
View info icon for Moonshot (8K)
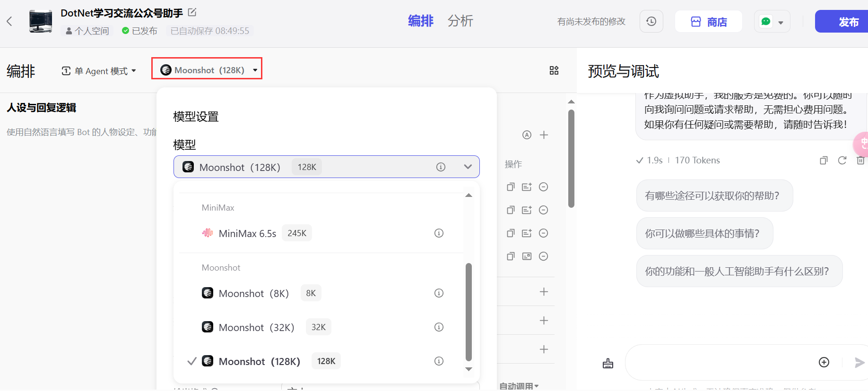pos(439,293)
